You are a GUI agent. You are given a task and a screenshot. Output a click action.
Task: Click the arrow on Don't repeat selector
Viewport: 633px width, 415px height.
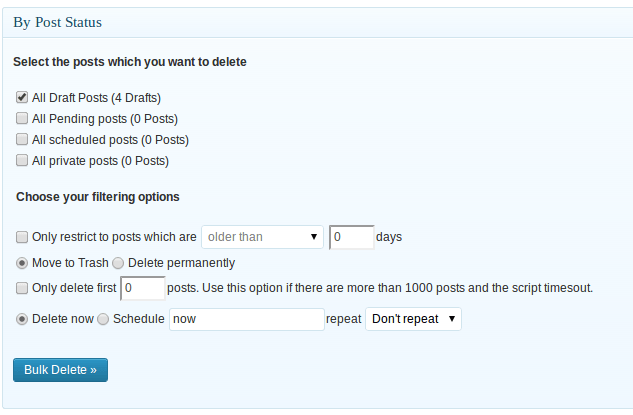(452, 319)
